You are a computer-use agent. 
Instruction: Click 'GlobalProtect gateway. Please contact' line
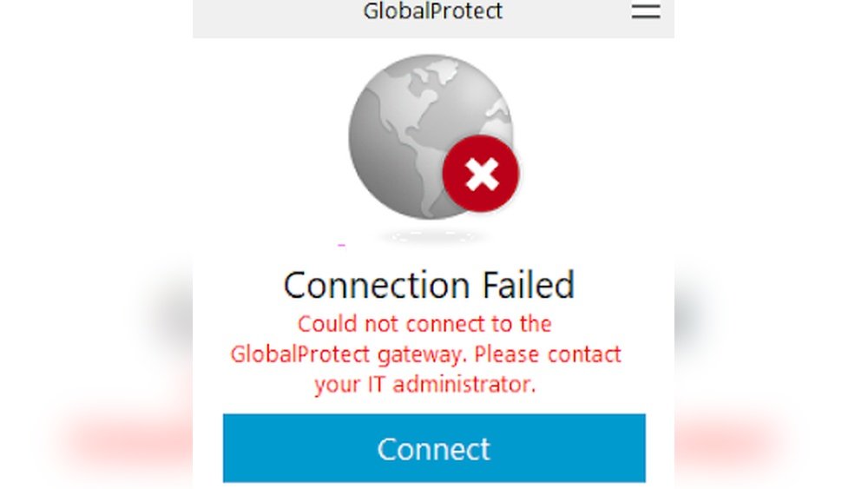(x=425, y=354)
